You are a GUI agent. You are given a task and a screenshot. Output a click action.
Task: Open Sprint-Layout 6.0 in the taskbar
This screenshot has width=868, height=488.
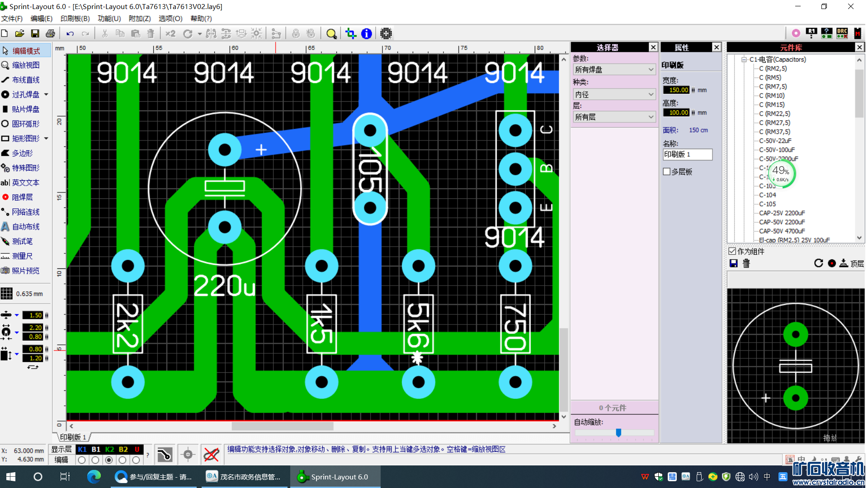335,477
